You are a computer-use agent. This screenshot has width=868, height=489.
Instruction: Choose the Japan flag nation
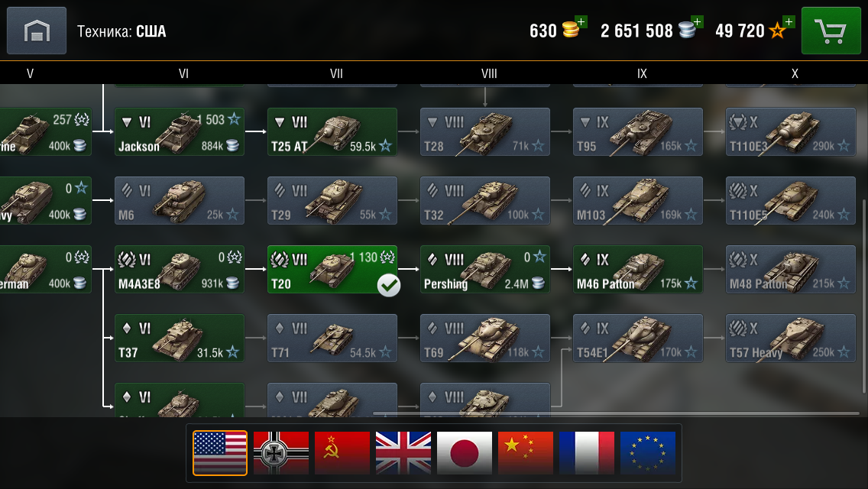(x=465, y=453)
